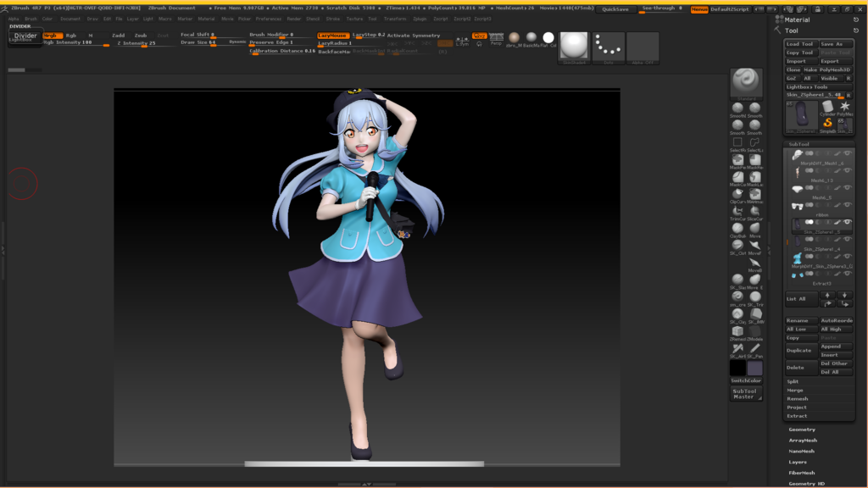The height and width of the screenshot is (488, 868).
Task: Expand the ArrayMesh section
Action: 803,441
